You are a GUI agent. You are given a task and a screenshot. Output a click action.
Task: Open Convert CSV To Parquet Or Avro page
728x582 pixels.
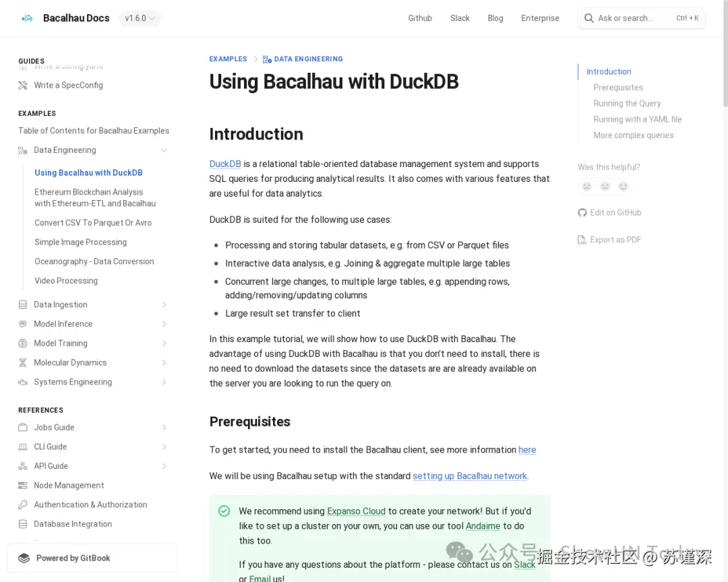pos(93,223)
